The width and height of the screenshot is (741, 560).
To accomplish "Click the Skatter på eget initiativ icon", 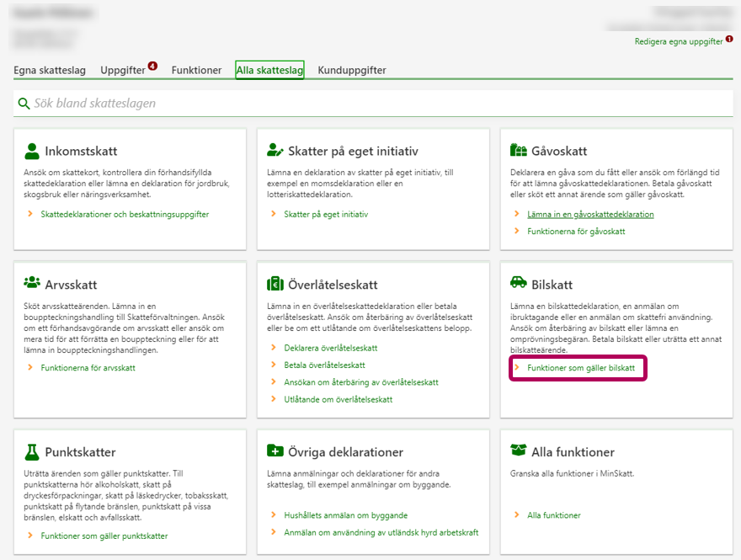I will pos(275,152).
